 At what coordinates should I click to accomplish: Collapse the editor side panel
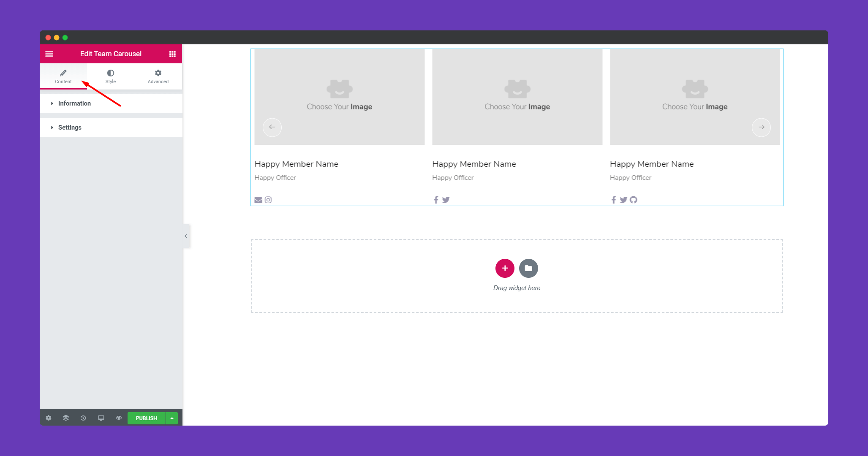tap(186, 236)
